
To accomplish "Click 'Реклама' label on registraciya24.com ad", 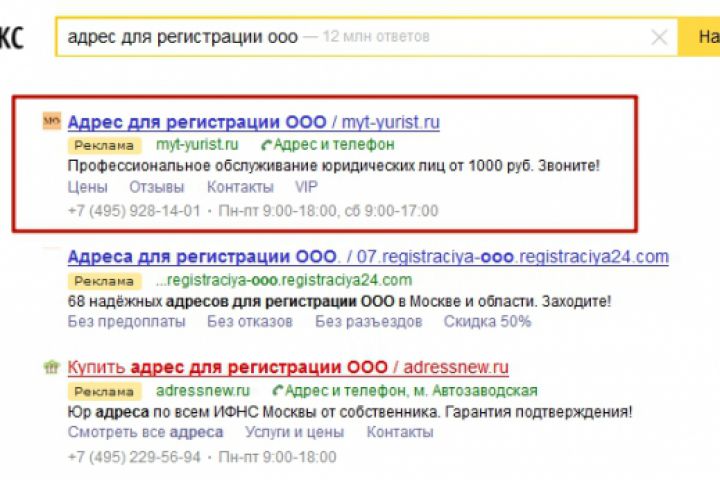I will click(104, 281).
